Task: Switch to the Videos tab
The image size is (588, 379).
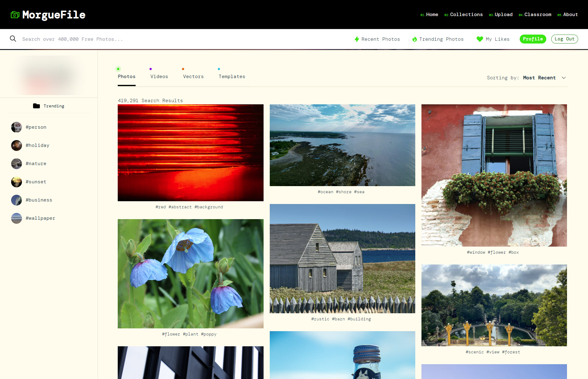Action: point(159,77)
